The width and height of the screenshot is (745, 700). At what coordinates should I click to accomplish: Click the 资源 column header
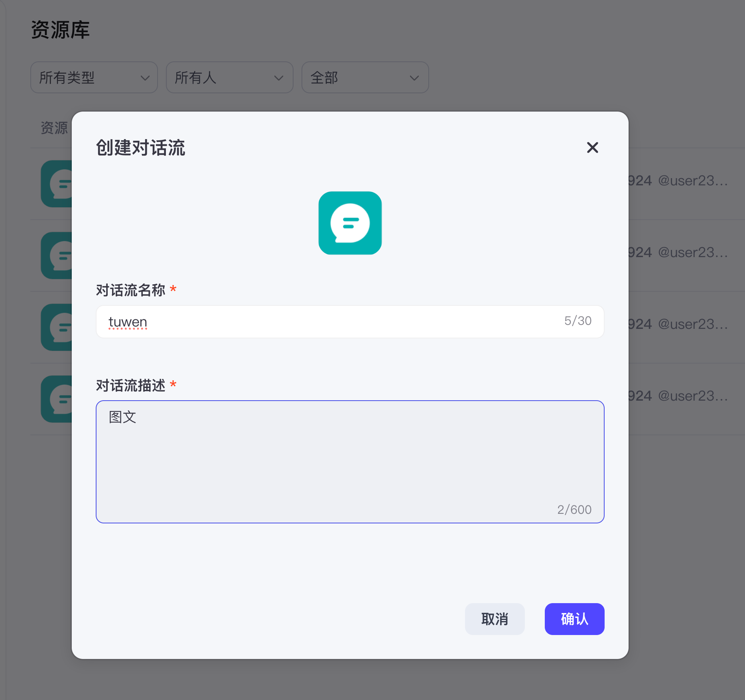pyautogui.click(x=54, y=128)
